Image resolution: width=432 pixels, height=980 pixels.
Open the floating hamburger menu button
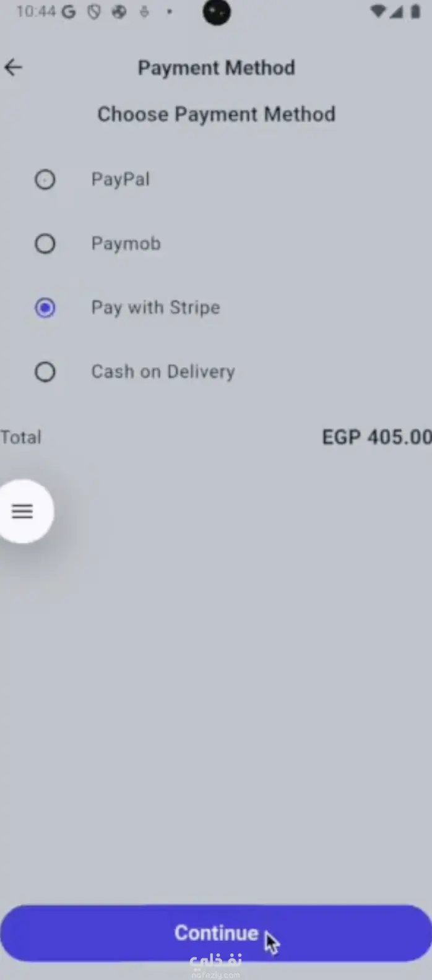(23, 511)
